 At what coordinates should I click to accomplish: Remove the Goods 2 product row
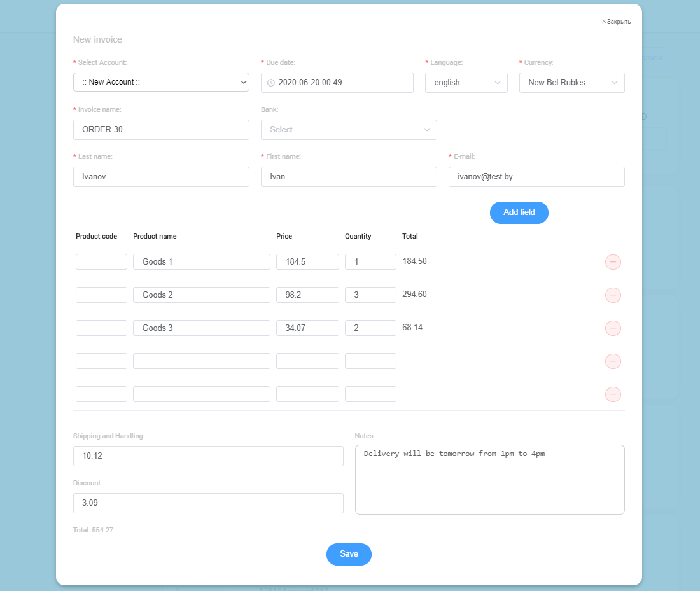613,295
